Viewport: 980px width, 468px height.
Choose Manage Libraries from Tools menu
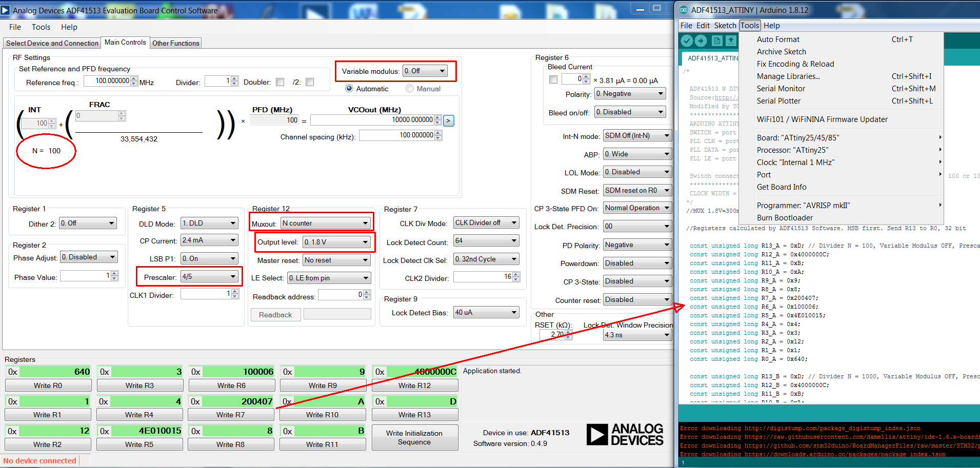point(841,76)
